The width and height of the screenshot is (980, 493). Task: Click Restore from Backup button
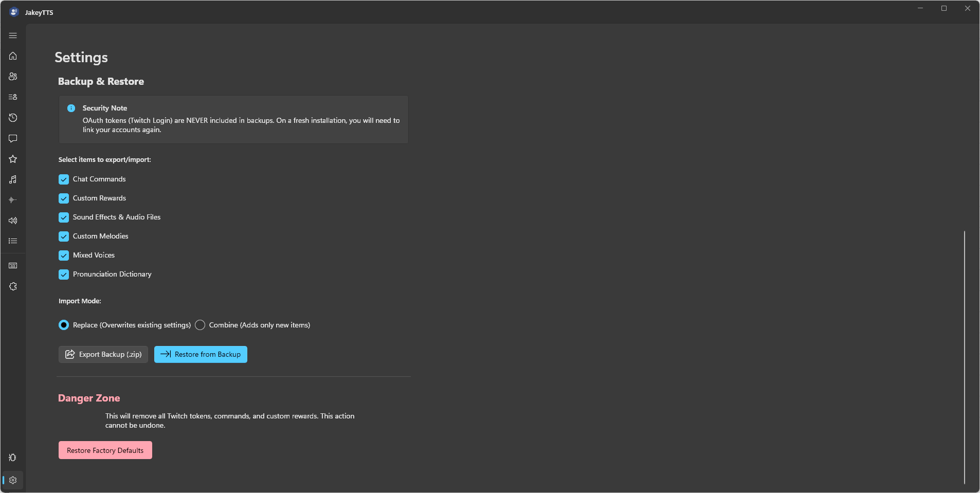[201, 355]
